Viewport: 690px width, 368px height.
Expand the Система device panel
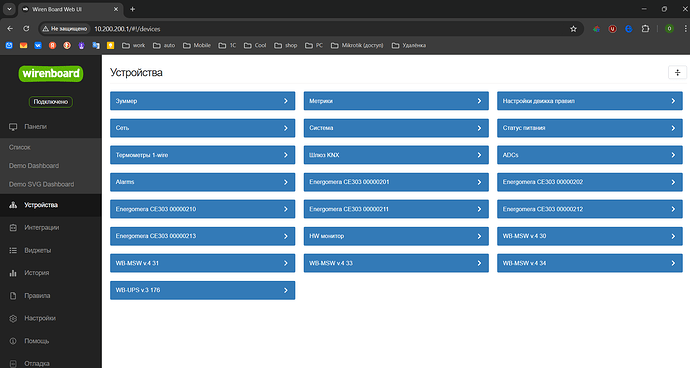pyautogui.click(x=396, y=128)
